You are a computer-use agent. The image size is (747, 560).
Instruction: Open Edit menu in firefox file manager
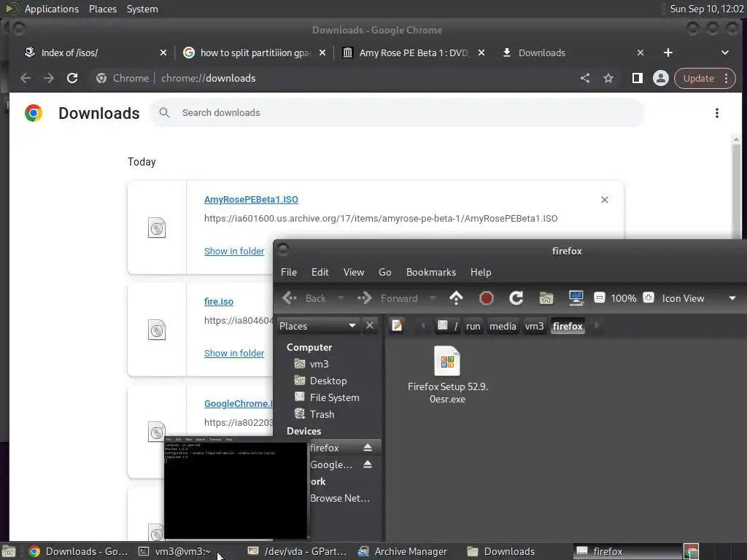pyautogui.click(x=320, y=273)
